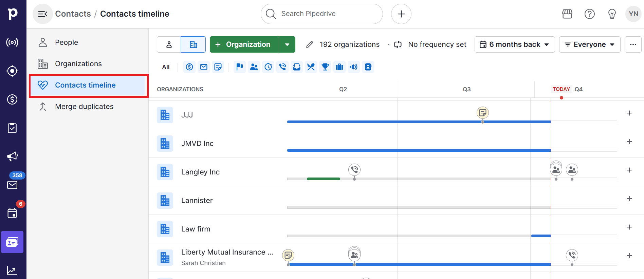Open the Lannister organization
Viewport: 644px width, 279px height.
point(197,201)
